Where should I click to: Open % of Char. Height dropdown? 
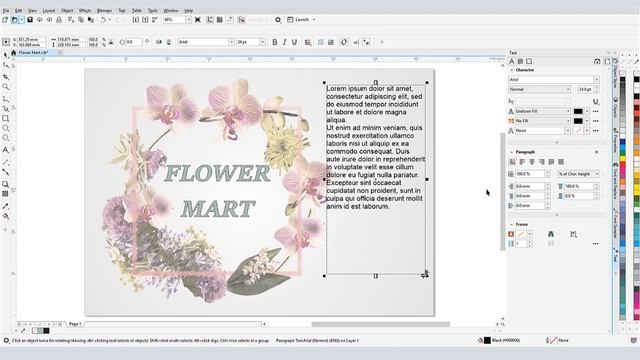[596, 174]
